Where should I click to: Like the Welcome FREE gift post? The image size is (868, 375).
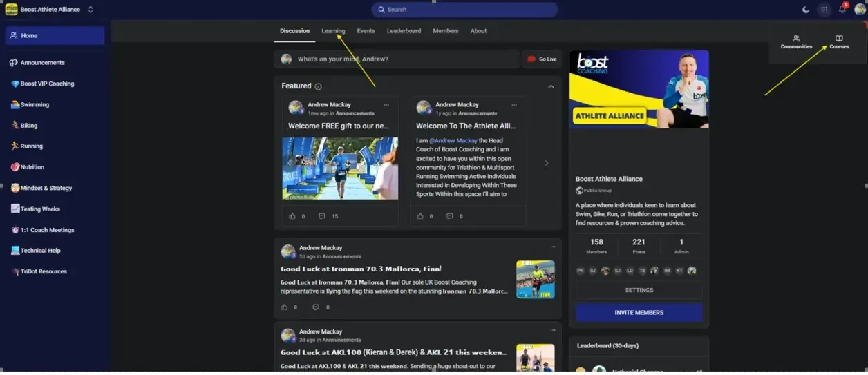point(292,216)
